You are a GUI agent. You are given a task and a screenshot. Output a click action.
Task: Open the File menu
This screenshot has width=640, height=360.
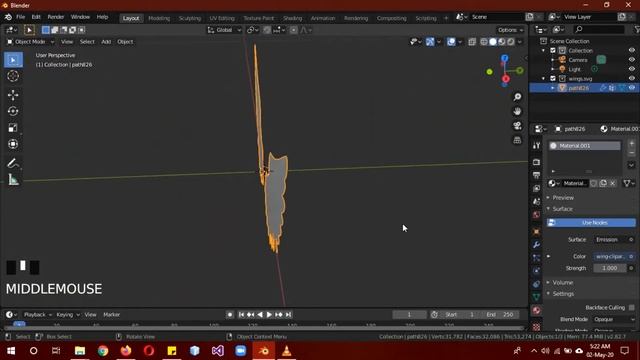tap(20, 17)
